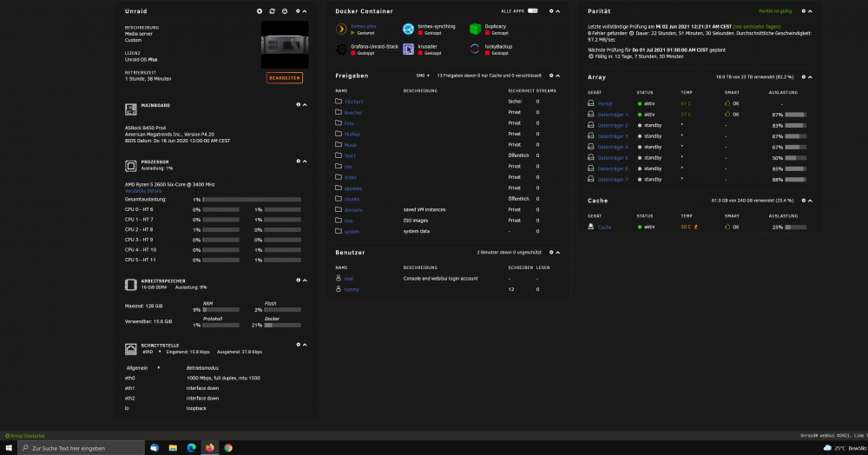Collapse the Freigaben panel
Image resolution: width=868 pixels, height=455 pixels.
coord(557,76)
